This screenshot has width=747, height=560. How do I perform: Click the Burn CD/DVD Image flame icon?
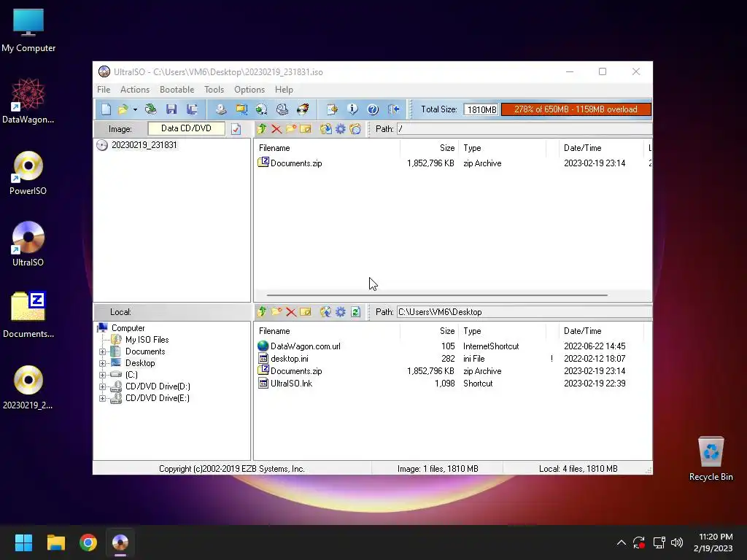point(303,109)
